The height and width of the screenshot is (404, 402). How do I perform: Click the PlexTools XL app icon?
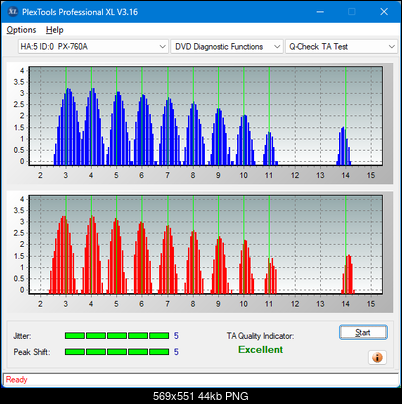pos(13,12)
